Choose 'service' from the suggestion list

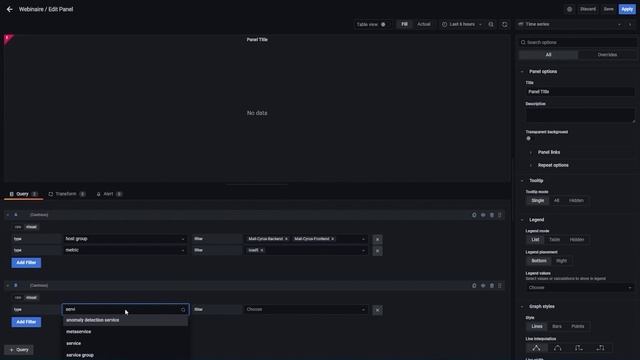(x=125, y=344)
